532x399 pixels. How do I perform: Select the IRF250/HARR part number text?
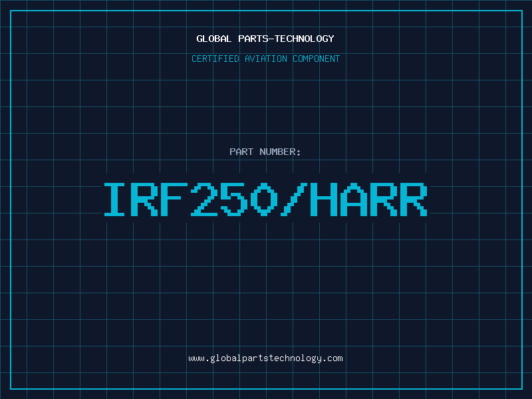pos(265,199)
